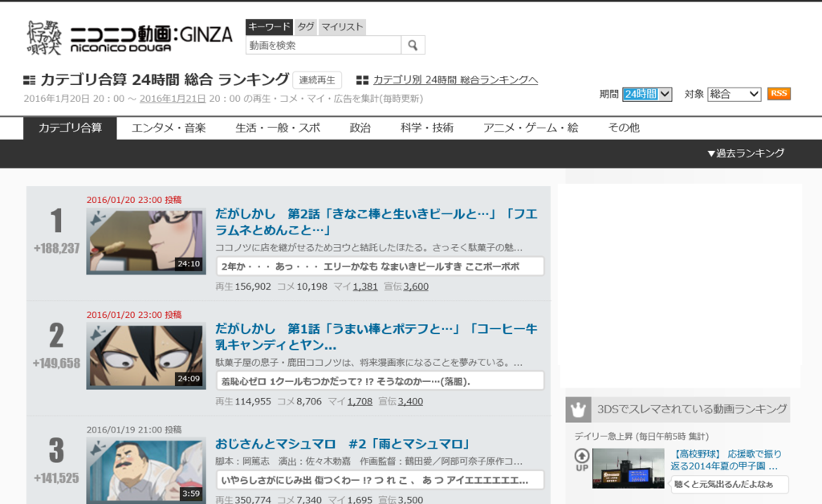Expand the ▼過去ランキング menu
This screenshot has width=822, height=504.
pyautogui.click(x=746, y=153)
